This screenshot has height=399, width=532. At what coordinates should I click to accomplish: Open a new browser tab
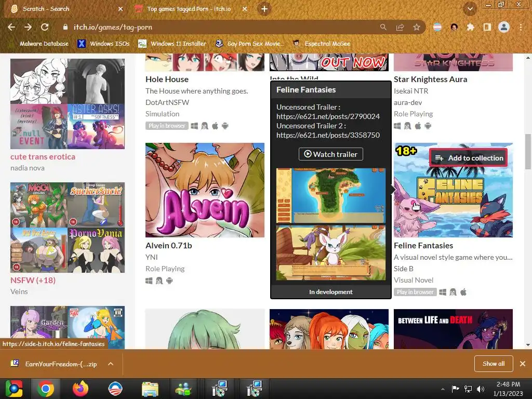click(264, 9)
